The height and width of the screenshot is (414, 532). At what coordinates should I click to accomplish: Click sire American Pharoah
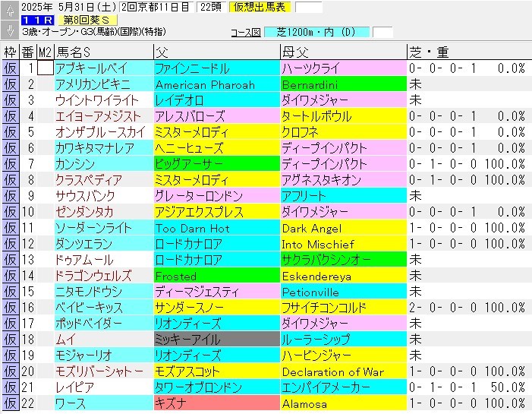point(217,84)
